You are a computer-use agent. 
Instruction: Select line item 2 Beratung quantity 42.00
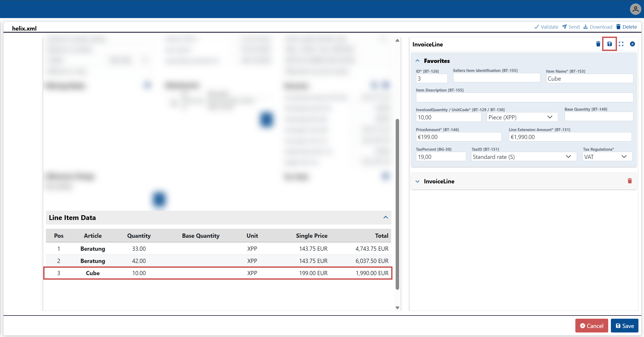click(x=218, y=261)
